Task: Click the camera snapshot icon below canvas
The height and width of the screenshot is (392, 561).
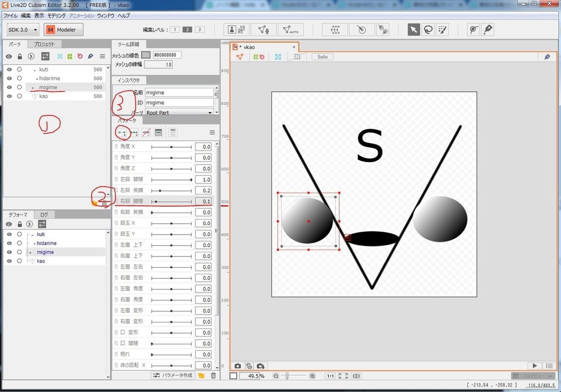Action: (x=237, y=365)
